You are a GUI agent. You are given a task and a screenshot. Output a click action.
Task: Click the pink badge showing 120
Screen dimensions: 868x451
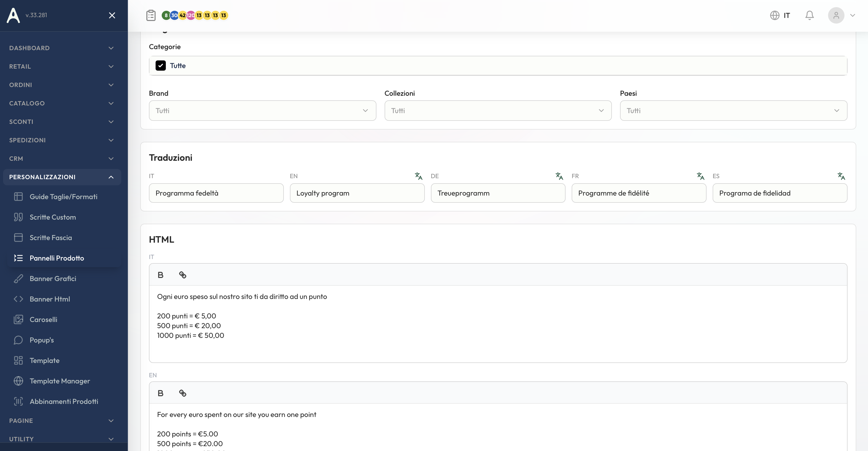click(191, 16)
